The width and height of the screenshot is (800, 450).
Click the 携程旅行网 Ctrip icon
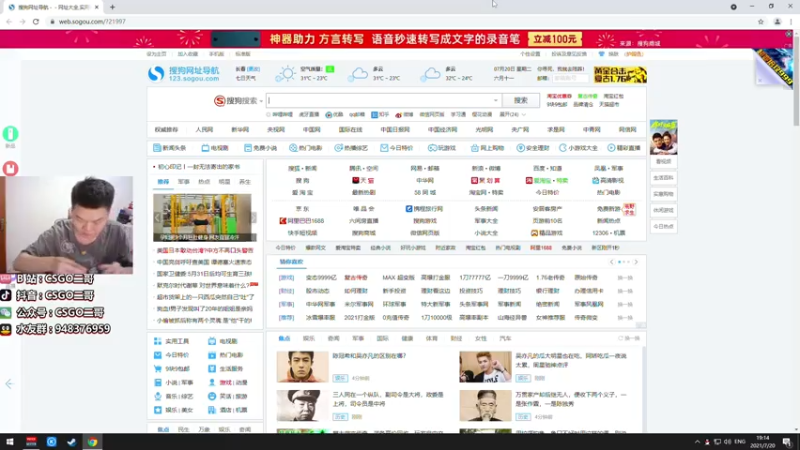(409, 209)
